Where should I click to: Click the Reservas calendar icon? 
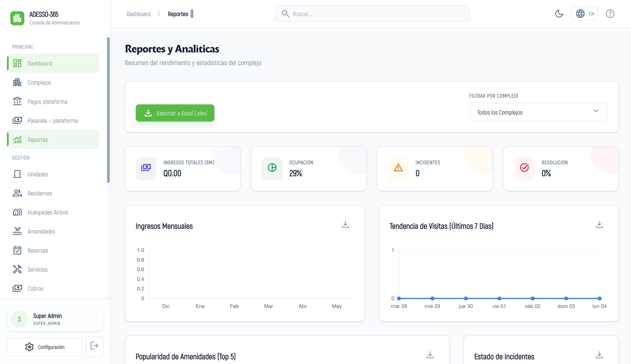(x=17, y=250)
